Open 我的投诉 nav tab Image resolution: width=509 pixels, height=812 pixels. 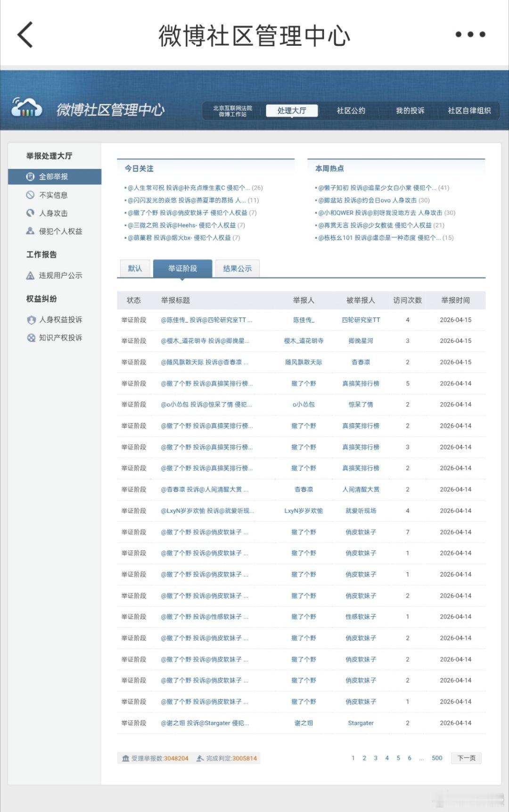pos(410,111)
